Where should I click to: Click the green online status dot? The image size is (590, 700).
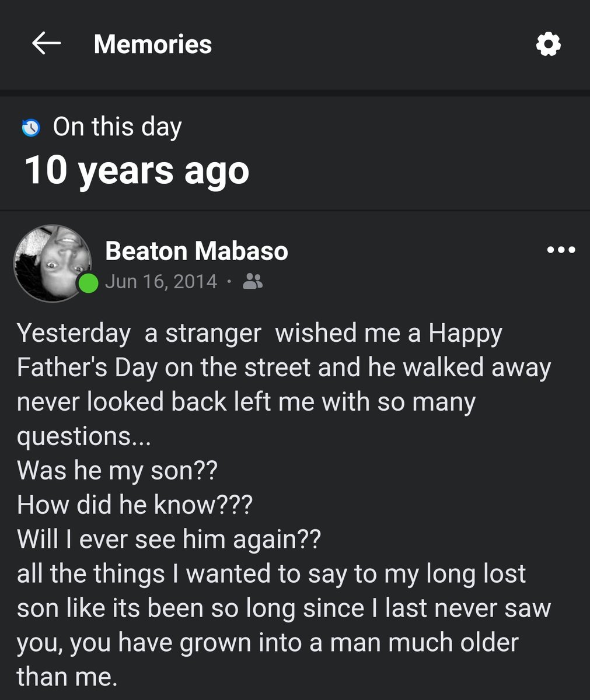(x=88, y=284)
